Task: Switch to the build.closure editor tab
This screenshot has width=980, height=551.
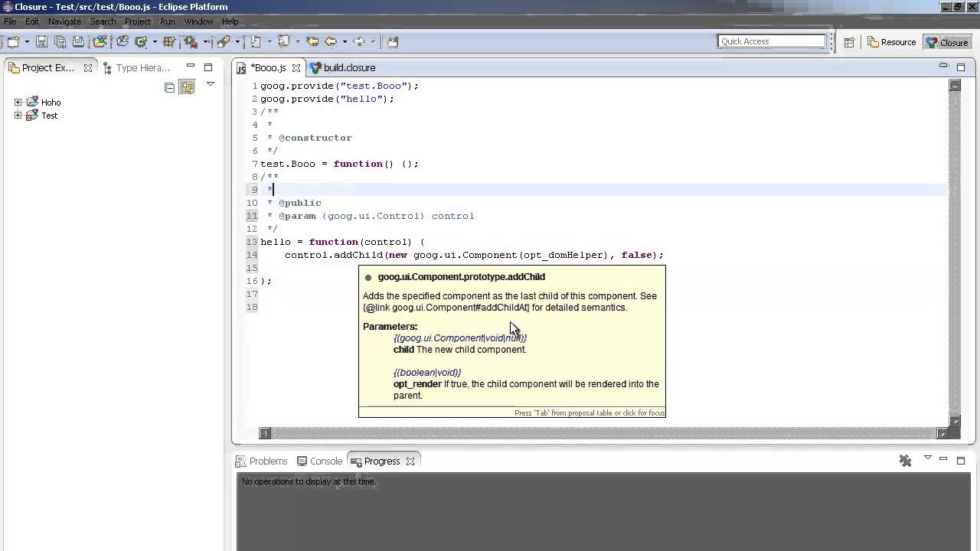Action: pos(343,67)
